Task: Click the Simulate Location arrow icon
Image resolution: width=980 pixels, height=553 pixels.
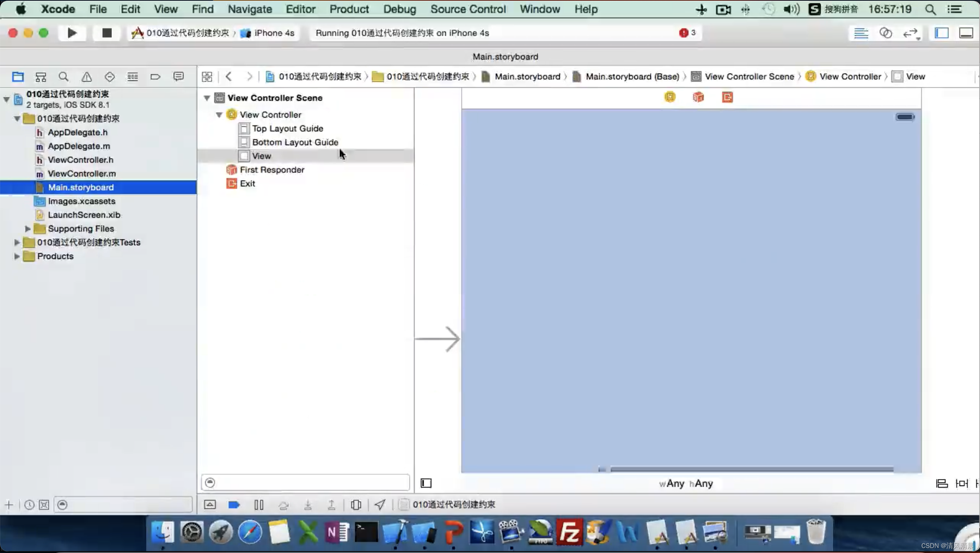Action: (x=380, y=505)
